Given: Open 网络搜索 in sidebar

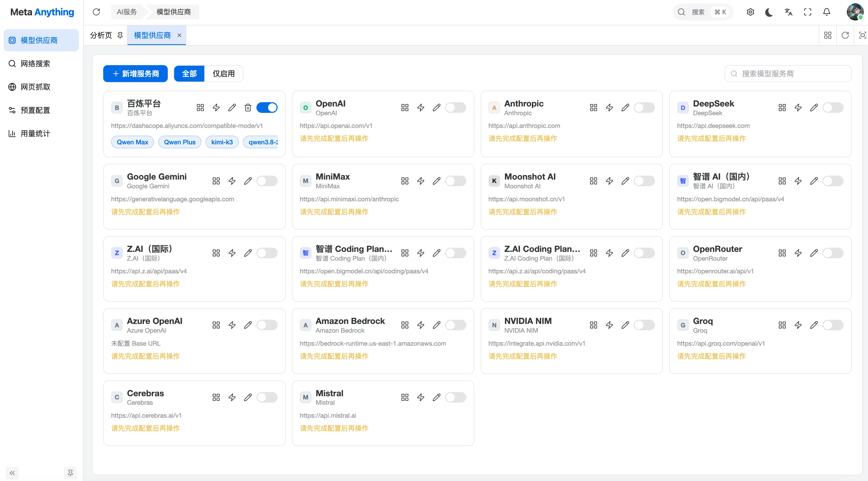Looking at the screenshot, I should coord(41,63).
